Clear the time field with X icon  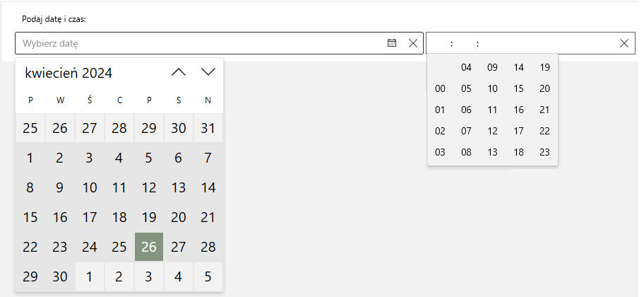(x=624, y=43)
